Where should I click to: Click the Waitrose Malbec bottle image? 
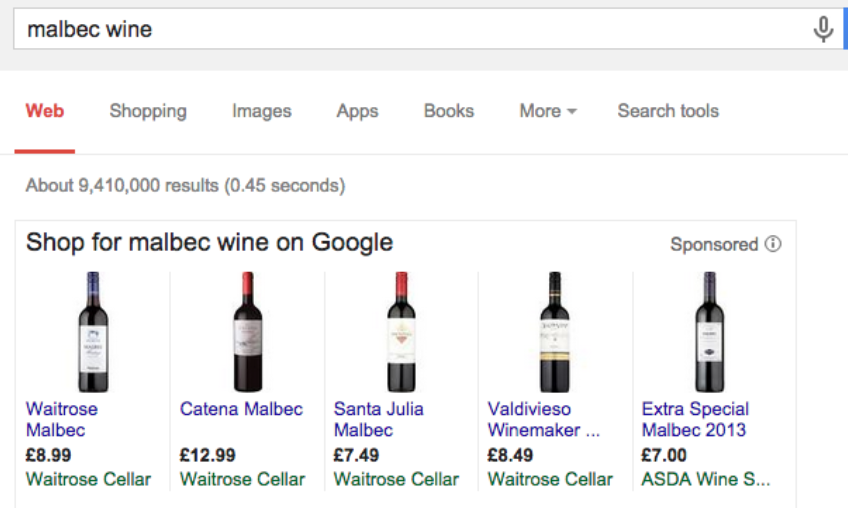pyautogui.click(x=94, y=331)
